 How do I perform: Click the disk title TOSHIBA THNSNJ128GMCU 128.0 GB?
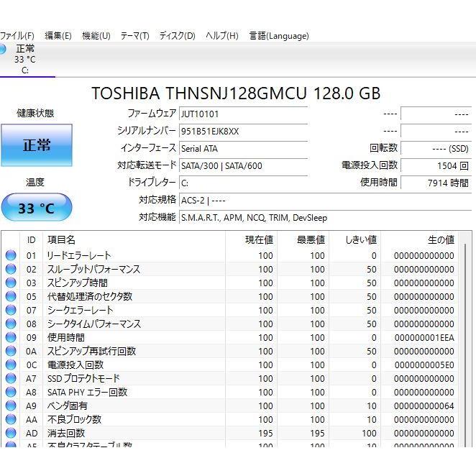point(236,93)
